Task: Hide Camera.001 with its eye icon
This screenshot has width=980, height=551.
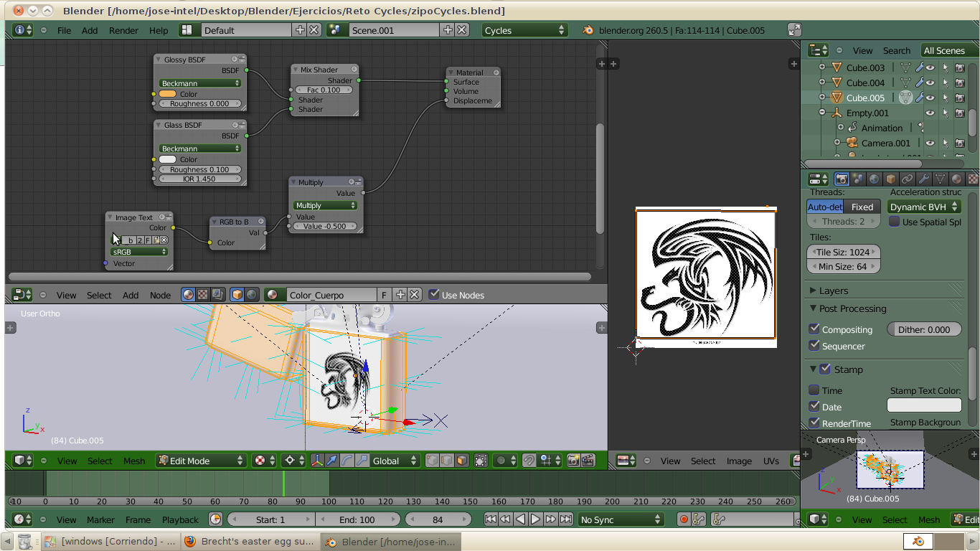Action: tap(930, 143)
